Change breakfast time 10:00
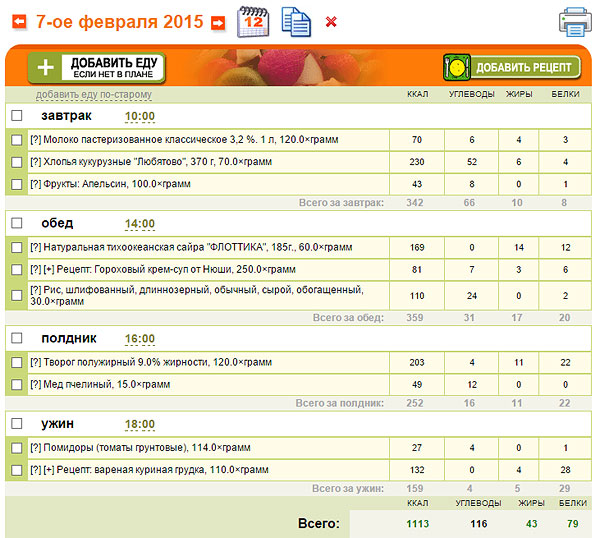The image size is (600, 538). [139, 116]
